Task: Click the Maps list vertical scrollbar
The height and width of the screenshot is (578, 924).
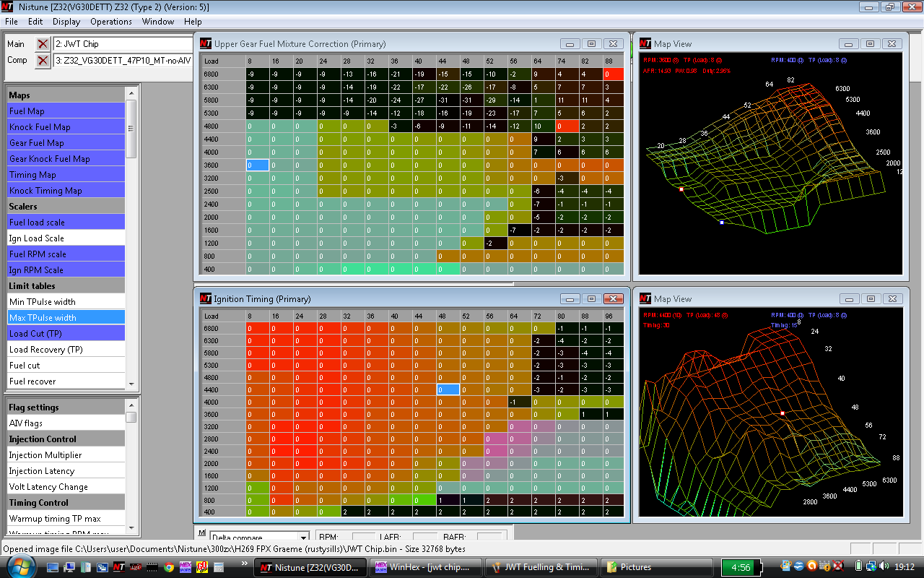Action: pyautogui.click(x=131, y=129)
